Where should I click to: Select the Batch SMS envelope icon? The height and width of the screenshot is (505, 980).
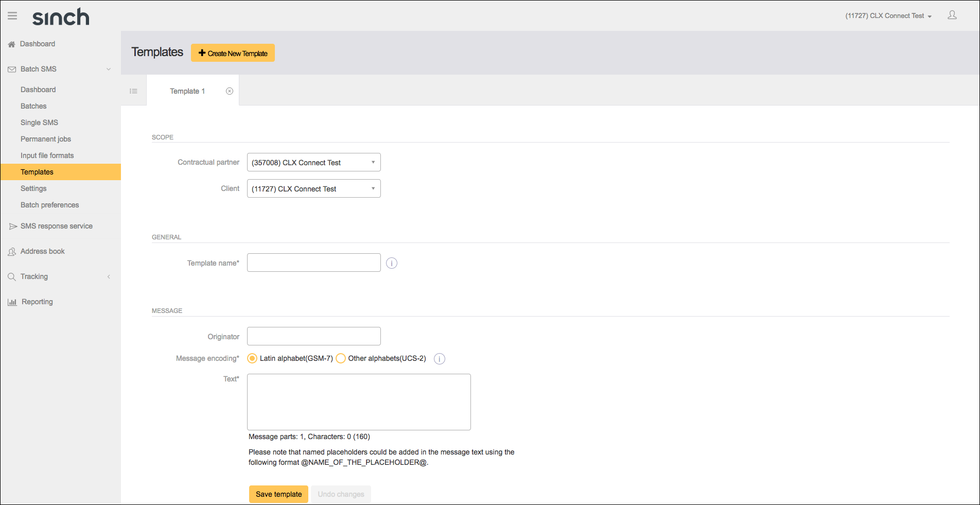[11, 68]
